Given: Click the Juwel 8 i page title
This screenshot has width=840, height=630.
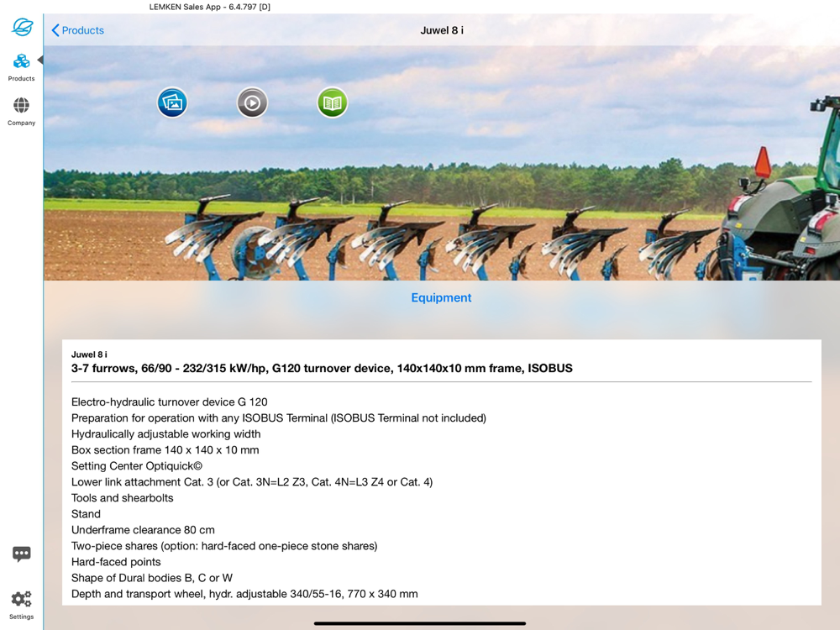Looking at the screenshot, I should click(x=442, y=30).
